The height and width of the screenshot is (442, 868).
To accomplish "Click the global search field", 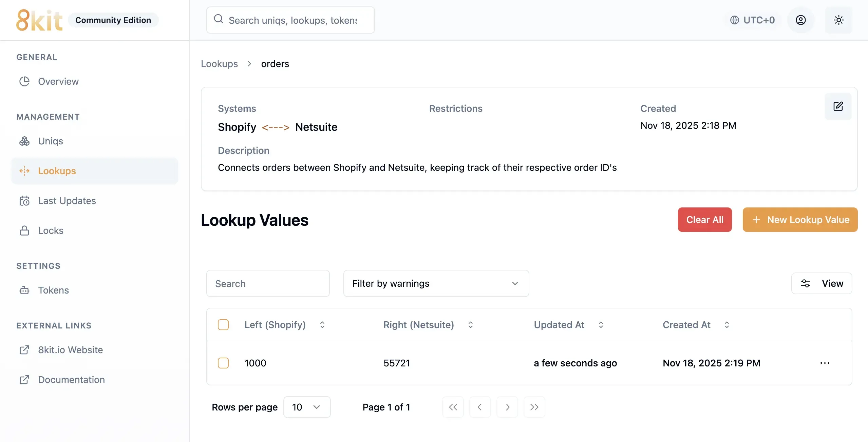I will (x=290, y=20).
